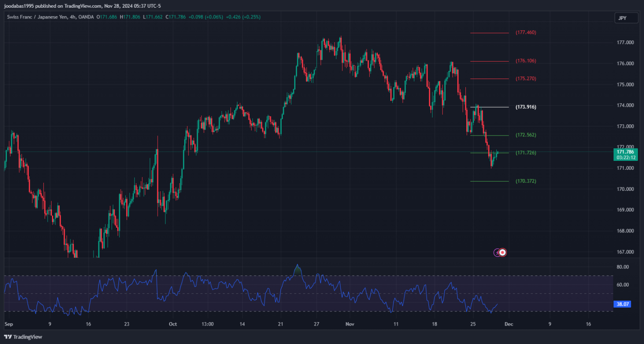Click the red 175.270 level label
The width and height of the screenshot is (644, 344).
pos(526,79)
